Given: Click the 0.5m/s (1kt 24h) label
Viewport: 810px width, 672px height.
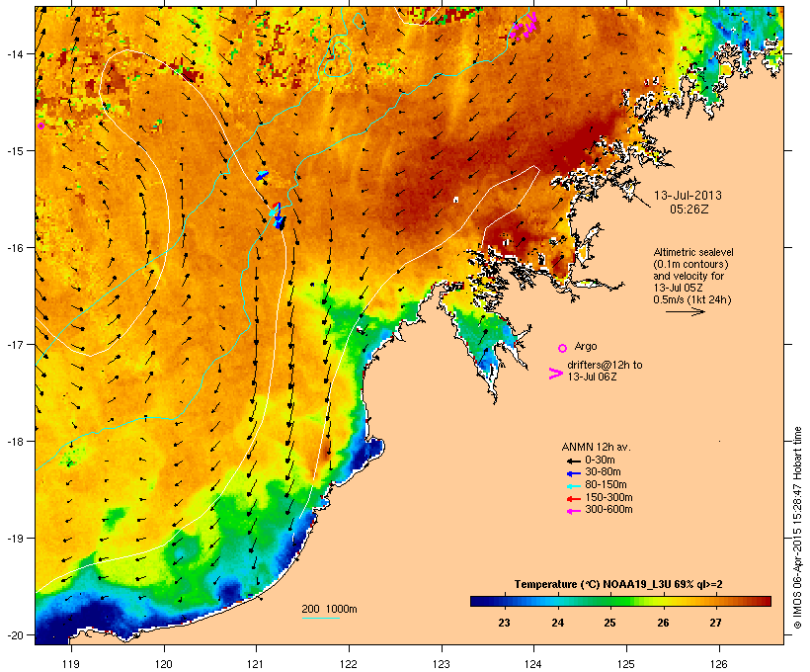Looking at the screenshot, I should (x=692, y=299).
